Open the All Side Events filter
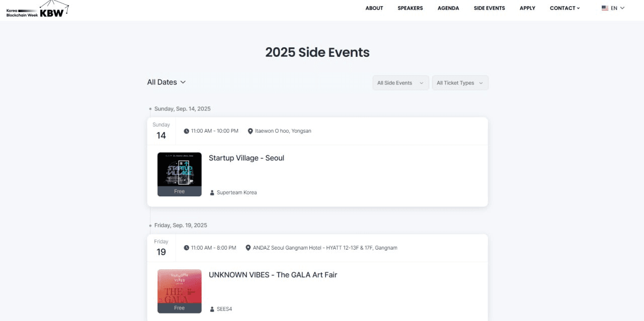This screenshot has height=321, width=644. (400, 83)
